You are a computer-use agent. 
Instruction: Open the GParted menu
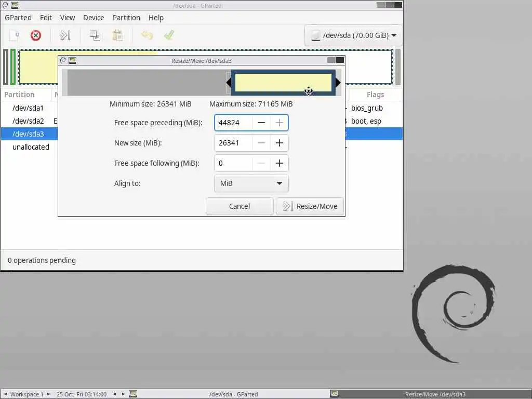[x=18, y=18]
